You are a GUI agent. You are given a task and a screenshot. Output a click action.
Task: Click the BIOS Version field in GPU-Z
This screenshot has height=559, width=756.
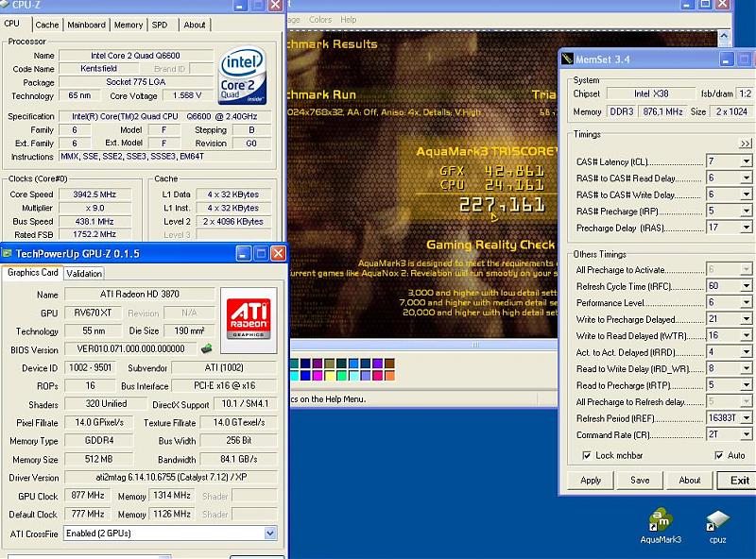pyautogui.click(x=130, y=348)
